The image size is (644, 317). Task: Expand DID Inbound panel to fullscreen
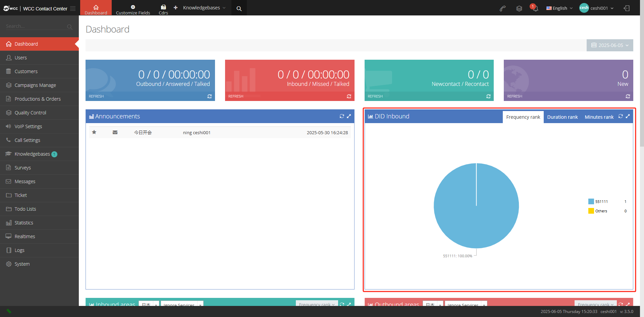pyautogui.click(x=628, y=116)
